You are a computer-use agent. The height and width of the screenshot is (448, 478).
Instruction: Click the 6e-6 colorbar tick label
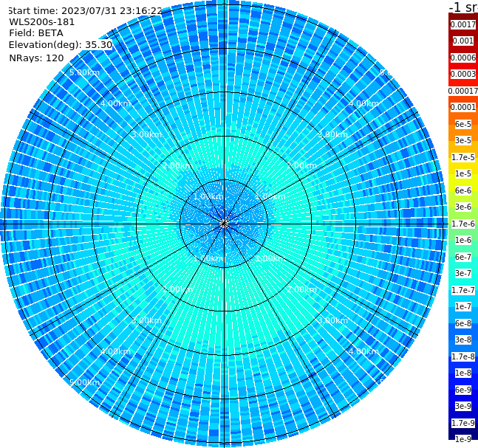tap(463, 190)
